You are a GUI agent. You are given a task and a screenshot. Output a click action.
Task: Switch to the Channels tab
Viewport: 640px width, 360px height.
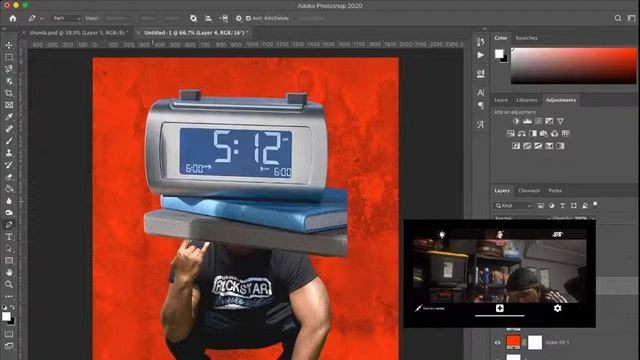(529, 191)
